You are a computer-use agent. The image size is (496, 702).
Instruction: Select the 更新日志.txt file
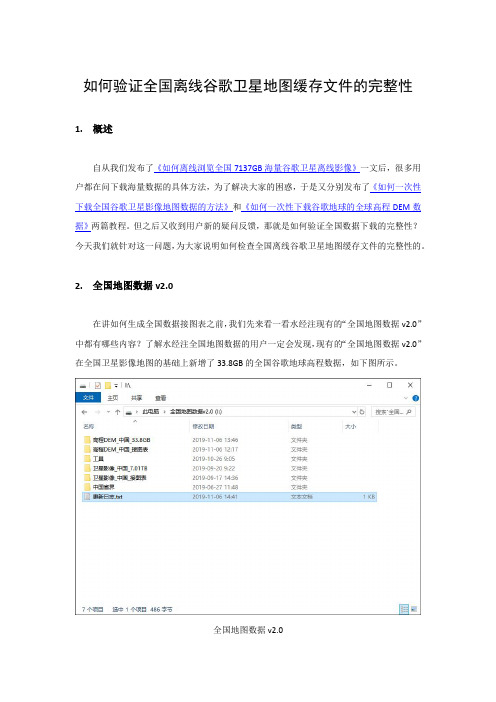229,497
